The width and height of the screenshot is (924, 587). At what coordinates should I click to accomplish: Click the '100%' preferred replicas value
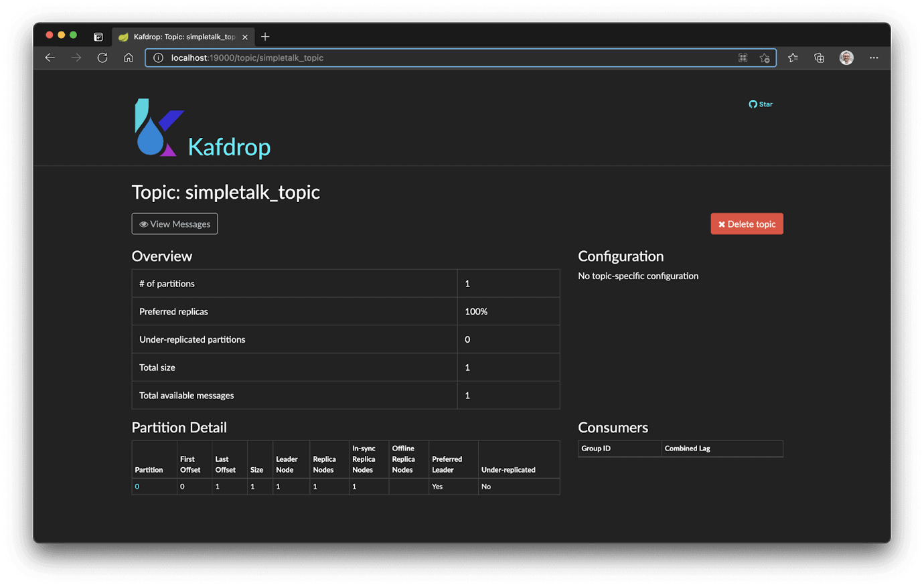coord(476,312)
